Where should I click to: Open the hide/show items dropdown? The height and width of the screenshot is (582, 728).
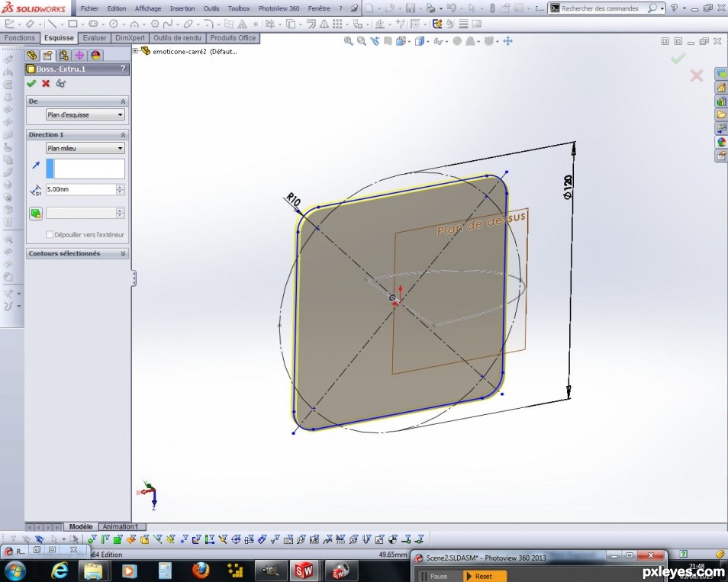tap(446, 42)
